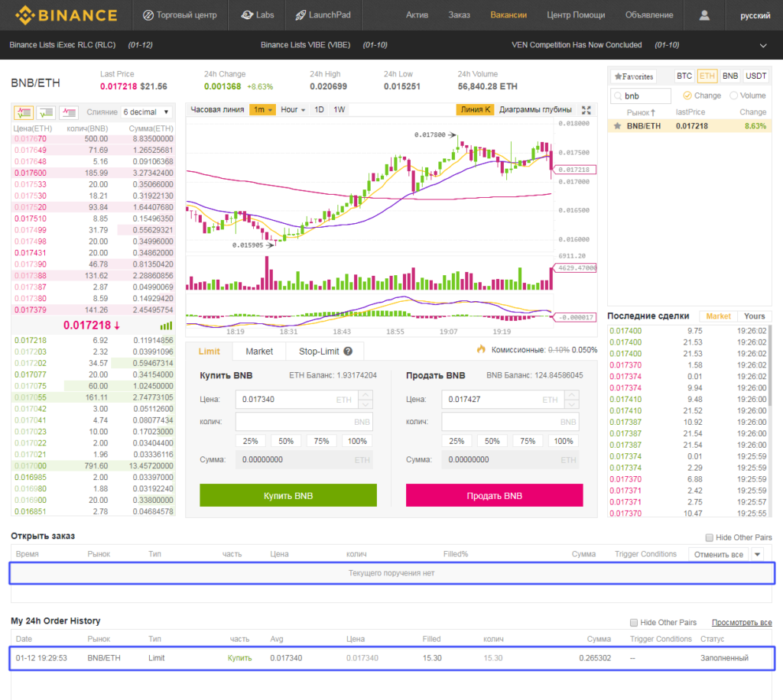
Task: Open the user account icon
Action: tap(704, 15)
